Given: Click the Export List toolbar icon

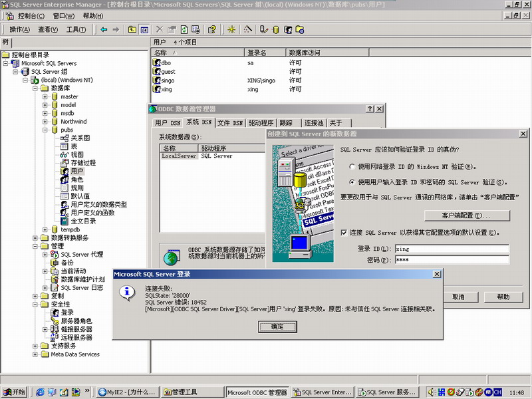Looking at the screenshot, I should 196,30.
